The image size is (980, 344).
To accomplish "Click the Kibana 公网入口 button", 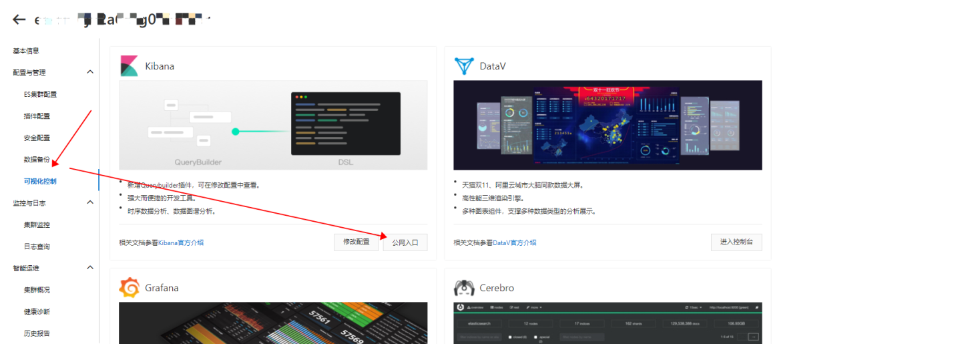I will coord(405,242).
